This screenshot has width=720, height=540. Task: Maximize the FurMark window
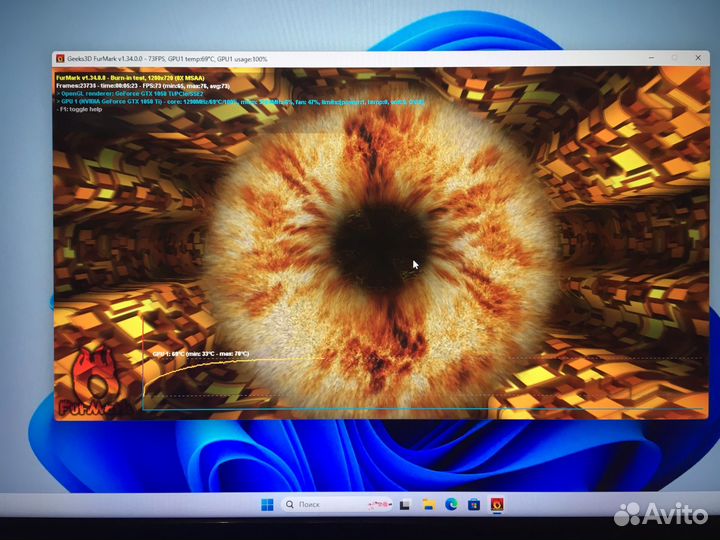tap(673, 59)
